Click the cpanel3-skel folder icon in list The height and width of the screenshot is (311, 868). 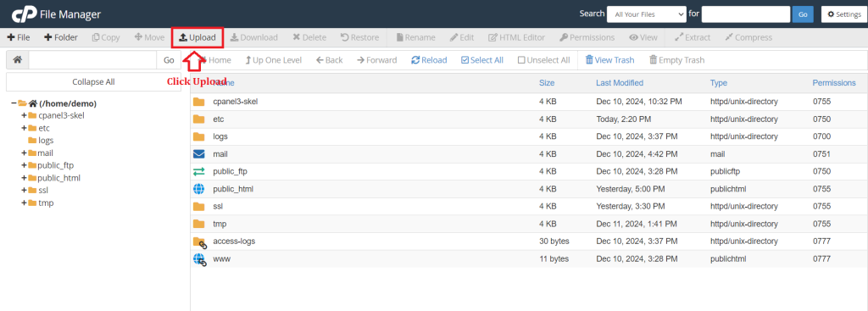click(x=198, y=102)
